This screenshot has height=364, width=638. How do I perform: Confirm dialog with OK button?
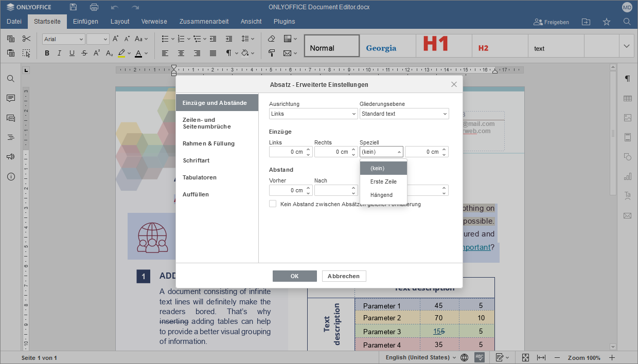pyautogui.click(x=294, y=276)
